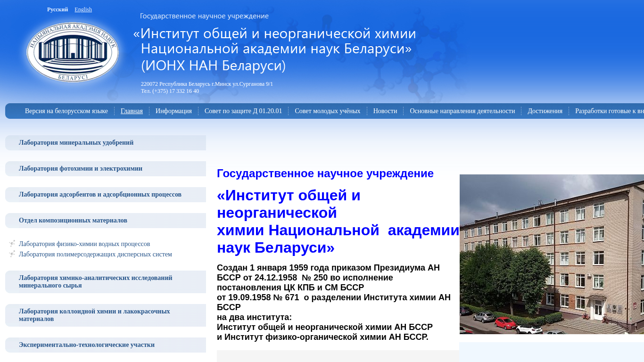Viewport: 644px width, 362px height.
Task: Click the blue heading Государственное научное учреждение
Action: [x=325, y=173]
